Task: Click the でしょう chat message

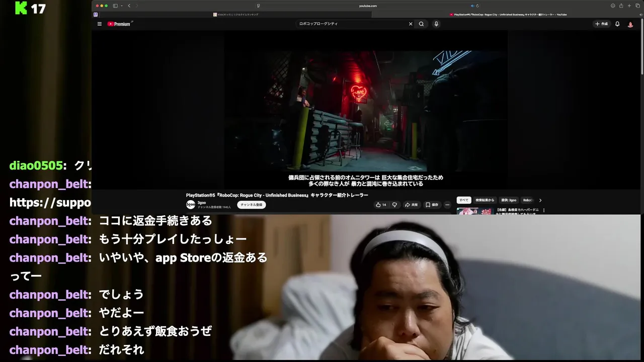Action: 121,294
